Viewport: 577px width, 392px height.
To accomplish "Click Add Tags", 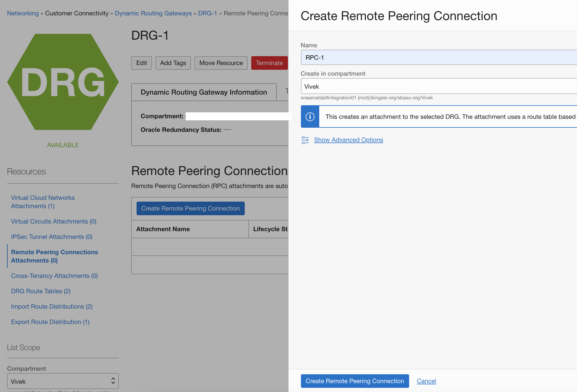I will pos(173,63).
